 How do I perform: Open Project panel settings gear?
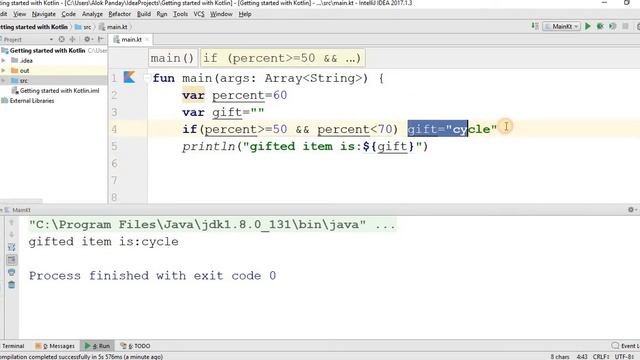87,39
